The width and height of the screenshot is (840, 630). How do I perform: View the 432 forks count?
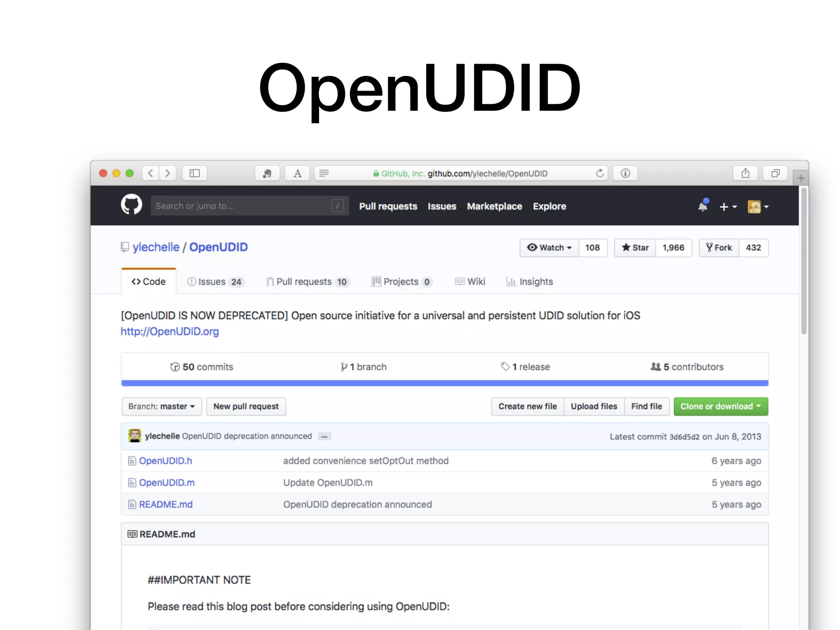point(753,248)
